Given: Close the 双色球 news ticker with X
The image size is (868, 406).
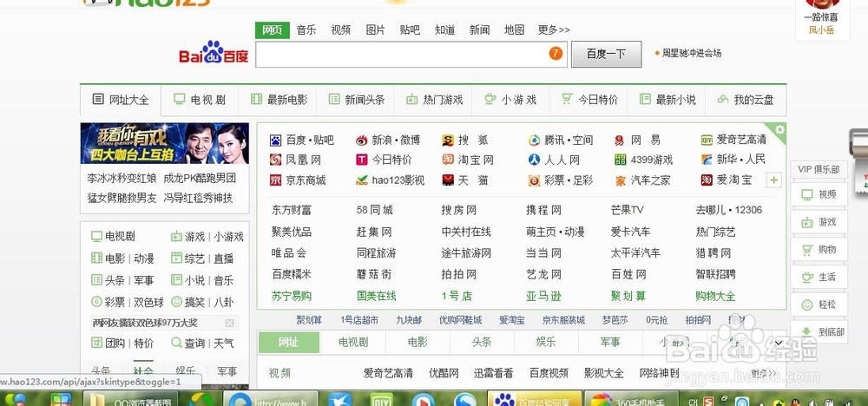Looking at the screenshot, I should pos(230,323).
